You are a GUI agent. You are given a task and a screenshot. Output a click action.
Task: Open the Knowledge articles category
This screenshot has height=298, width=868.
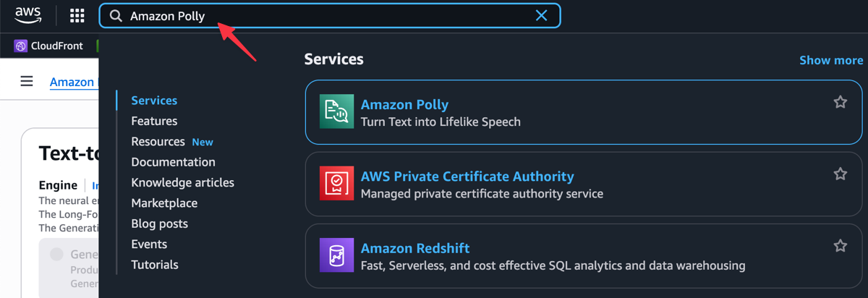tap(182, 182)
